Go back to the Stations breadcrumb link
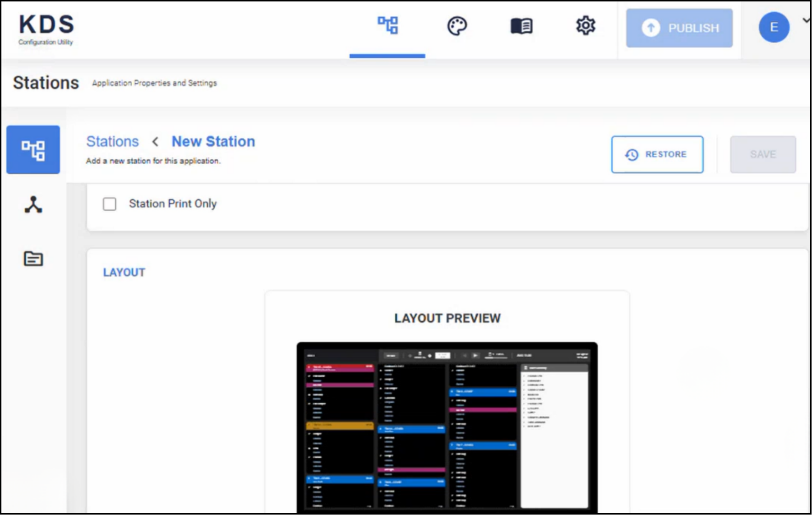812x515 pixels. click(112, 142)
